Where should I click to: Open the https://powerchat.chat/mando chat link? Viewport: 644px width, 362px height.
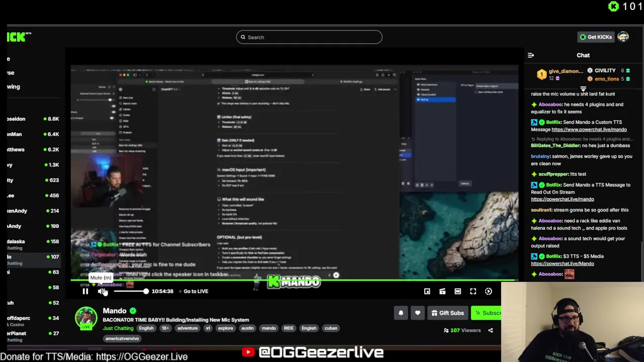562,199
